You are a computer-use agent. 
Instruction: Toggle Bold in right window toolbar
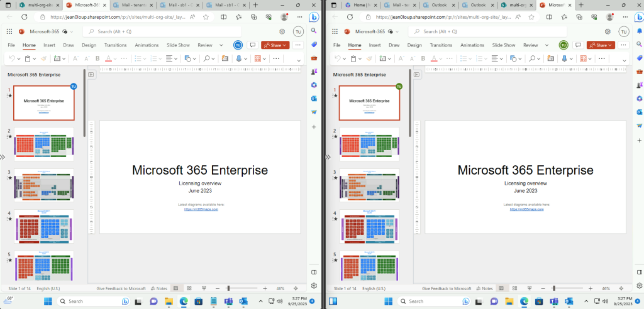[423, 58]
